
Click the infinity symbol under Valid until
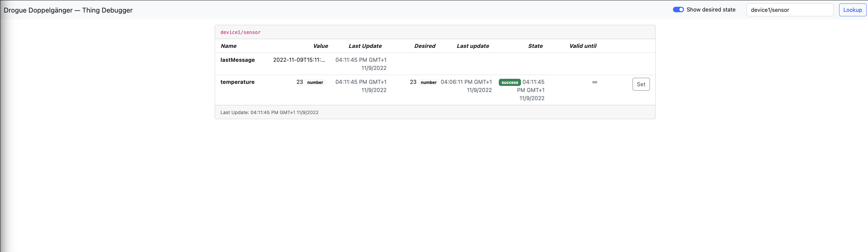click(x=595, y=82)
